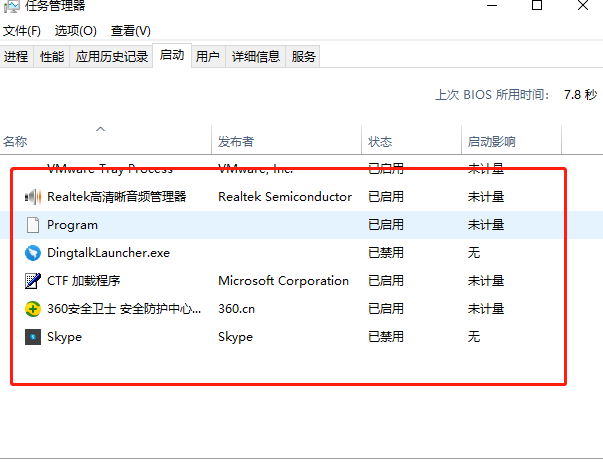Click 未计量 impact in the CTF row
The image size is (603, 468).
(486, 281)
